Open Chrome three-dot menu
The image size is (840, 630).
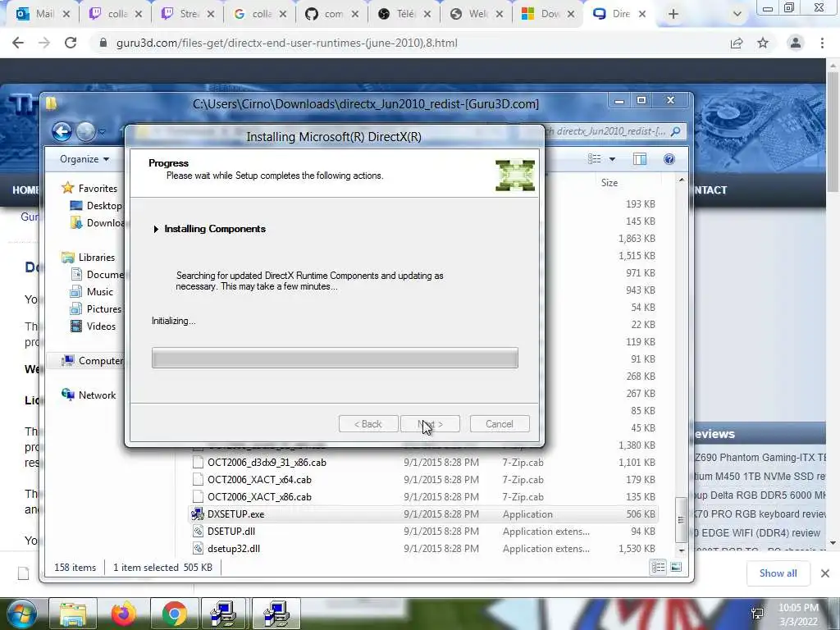coord(822,43)
